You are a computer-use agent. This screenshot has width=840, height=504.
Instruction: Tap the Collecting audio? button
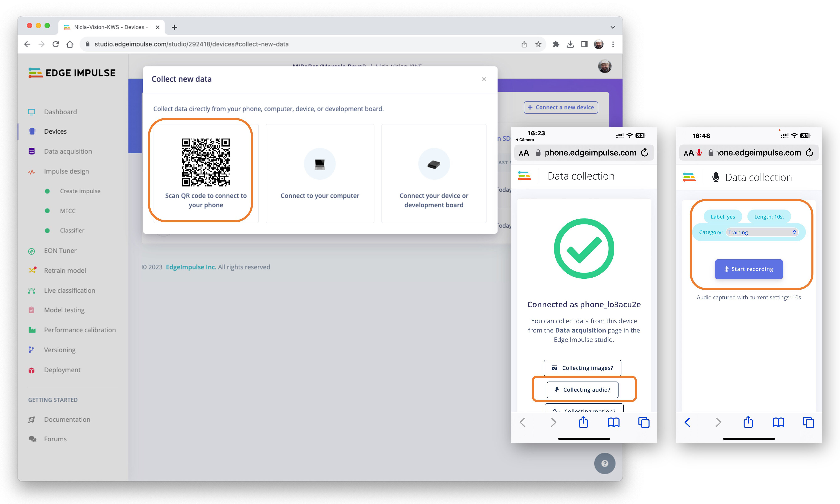click(x=582, y=390)
